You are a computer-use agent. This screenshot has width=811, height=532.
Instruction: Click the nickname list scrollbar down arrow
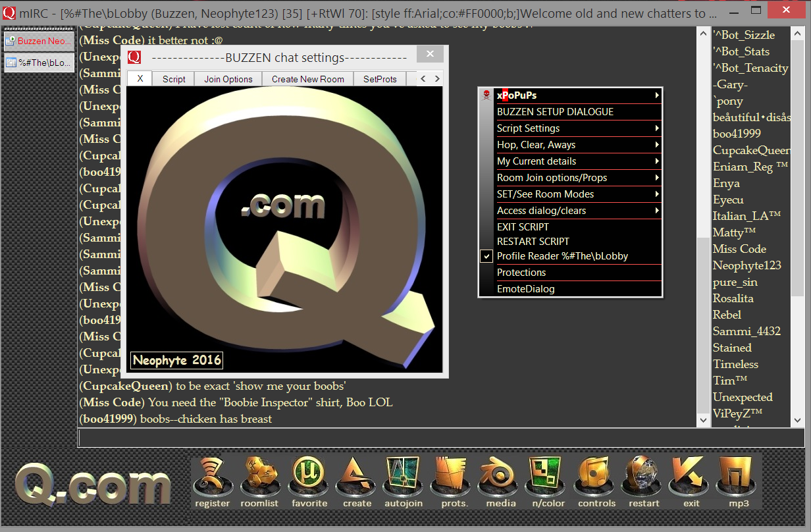click(797, 419)
